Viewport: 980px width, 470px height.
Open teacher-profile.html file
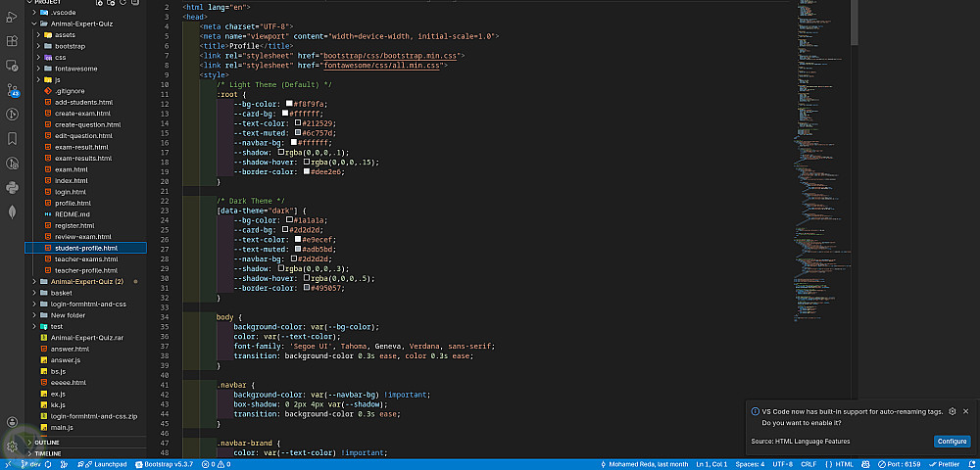tap(85, 270)
